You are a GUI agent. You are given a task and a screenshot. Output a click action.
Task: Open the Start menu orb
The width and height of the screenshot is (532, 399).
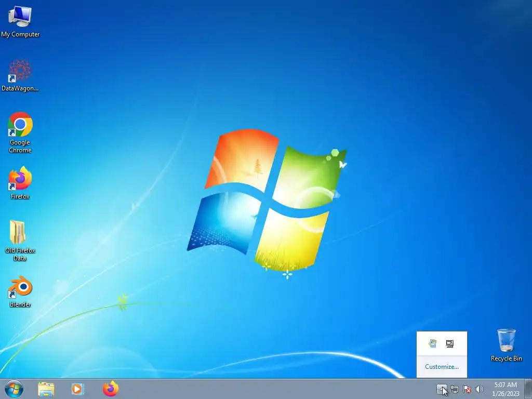pyautogui.click(x=14, y=389)
